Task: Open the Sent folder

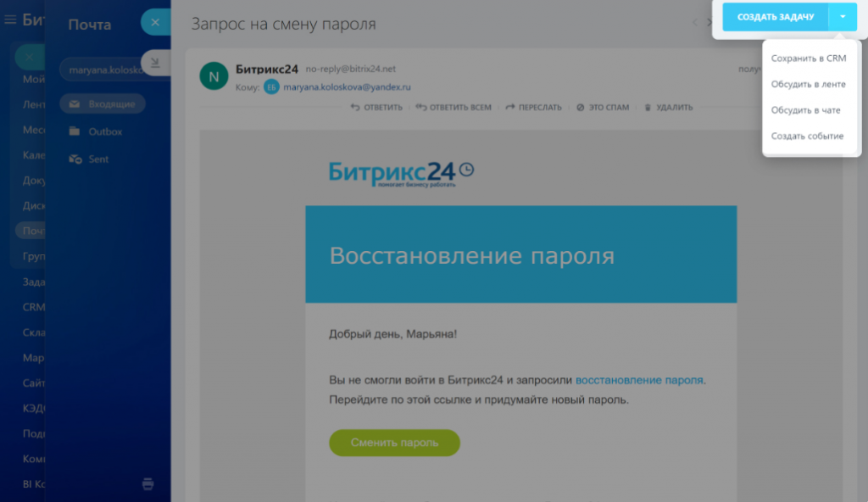Action: 88,159
